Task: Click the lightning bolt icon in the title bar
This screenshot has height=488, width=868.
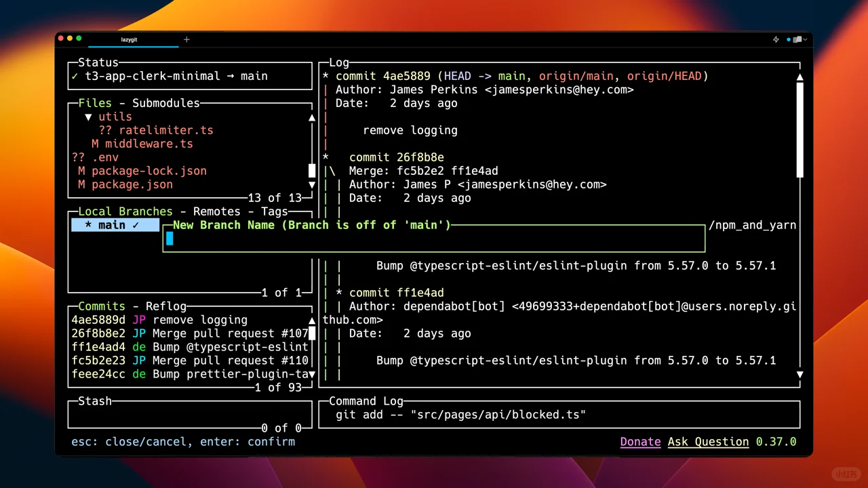Action: (x=776, y=39)
